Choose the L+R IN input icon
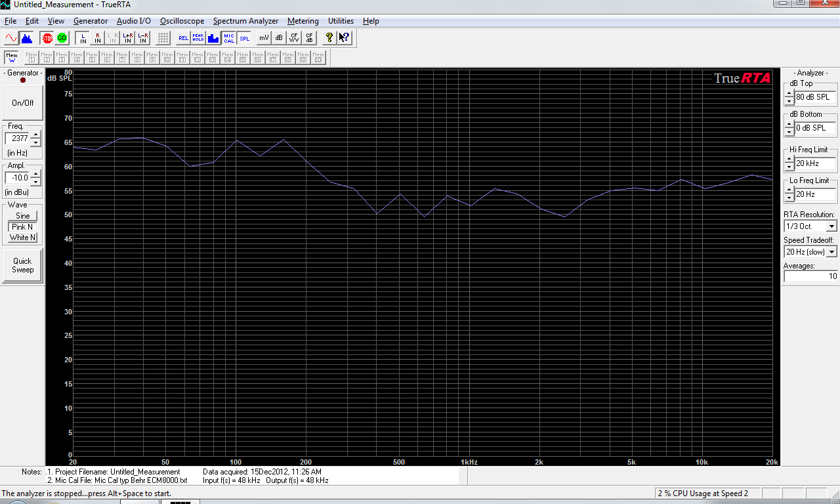 pyautogui.click(x=128, y=38)
